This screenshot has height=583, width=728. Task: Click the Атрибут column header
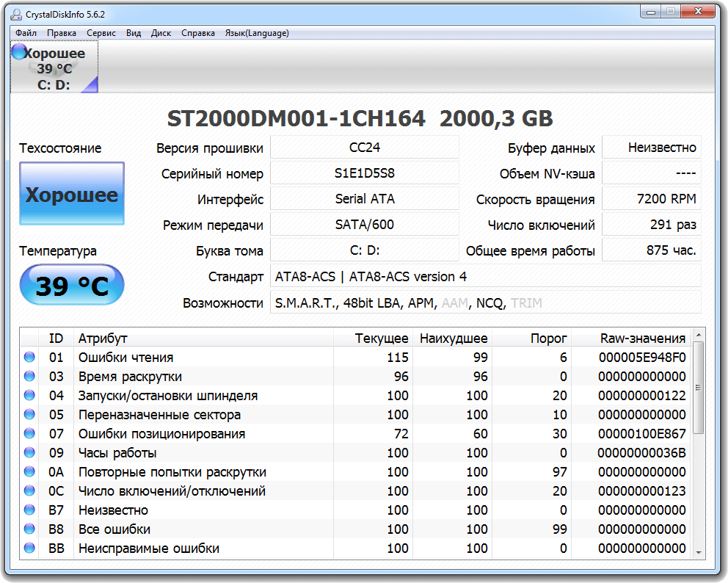tap(103, 338)
